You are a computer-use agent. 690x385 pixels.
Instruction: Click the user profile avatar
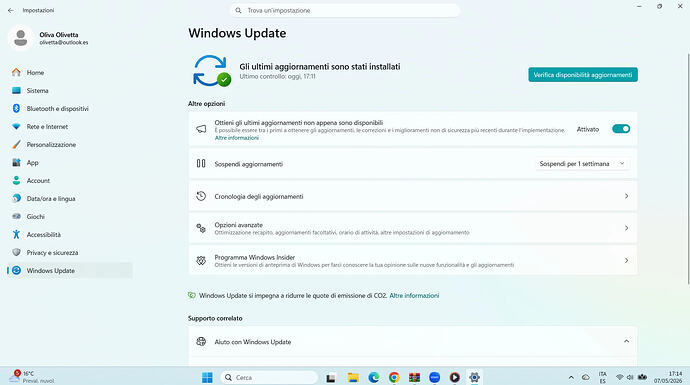(x=20, y=38)
